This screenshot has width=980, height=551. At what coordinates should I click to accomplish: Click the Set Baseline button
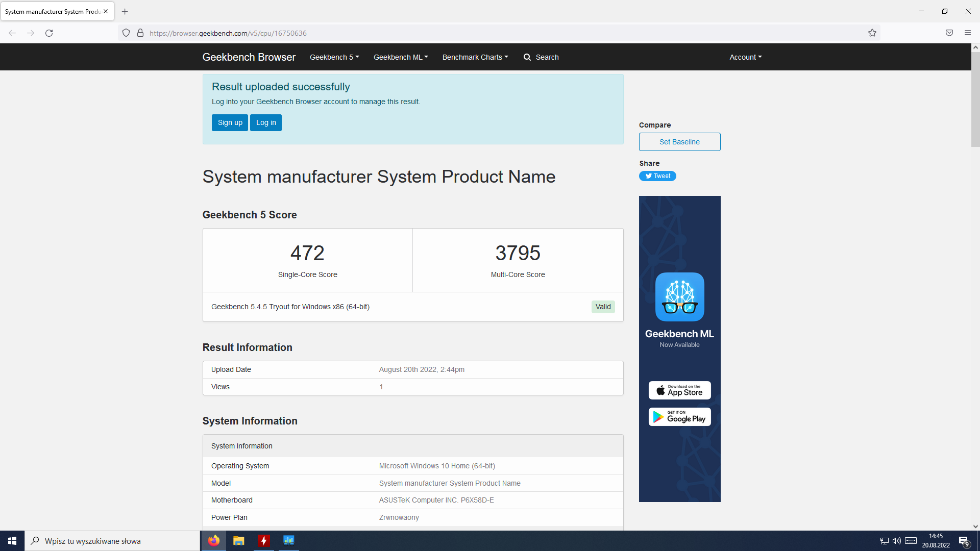pyautogui.click(x=679, y=142)
